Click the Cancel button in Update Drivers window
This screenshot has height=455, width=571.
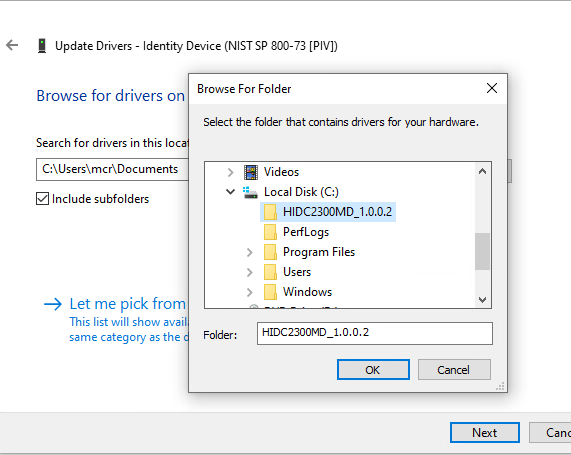click(x=551, y=433)
